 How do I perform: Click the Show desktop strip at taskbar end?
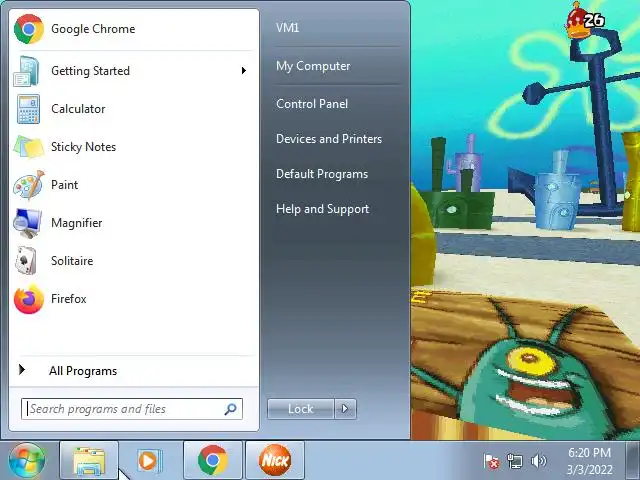click(633, 460)
